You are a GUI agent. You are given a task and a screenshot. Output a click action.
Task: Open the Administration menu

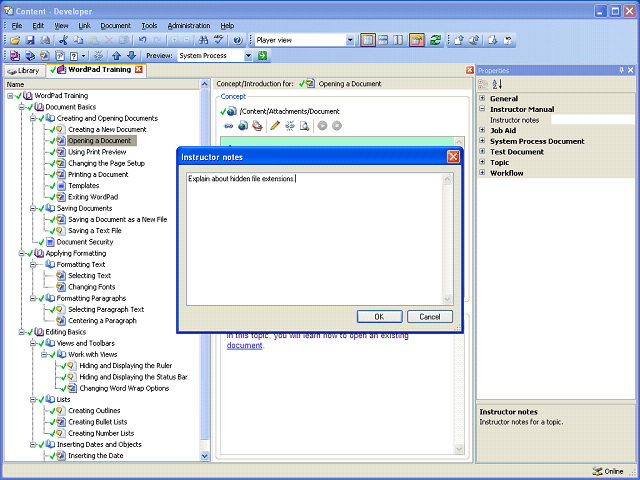[x=189, y=26]
